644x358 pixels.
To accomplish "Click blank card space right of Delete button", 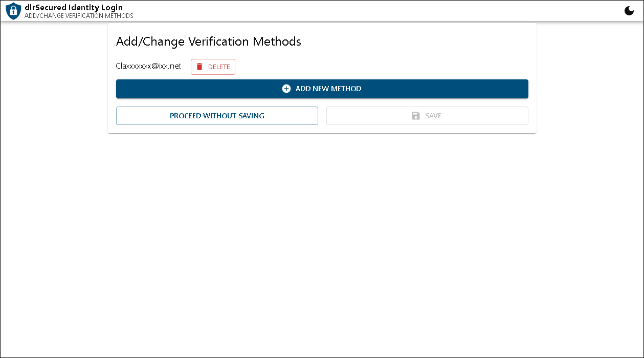I will [384, 67].
